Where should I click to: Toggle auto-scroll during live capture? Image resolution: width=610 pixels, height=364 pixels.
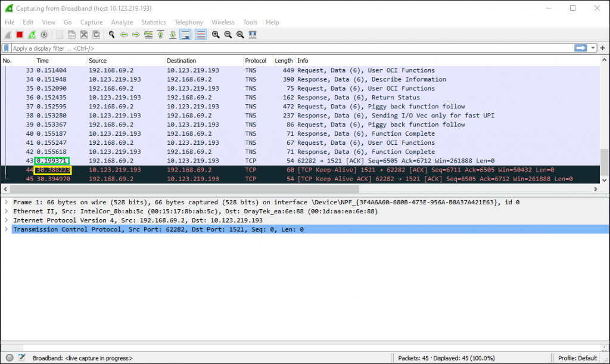[185, 35]
